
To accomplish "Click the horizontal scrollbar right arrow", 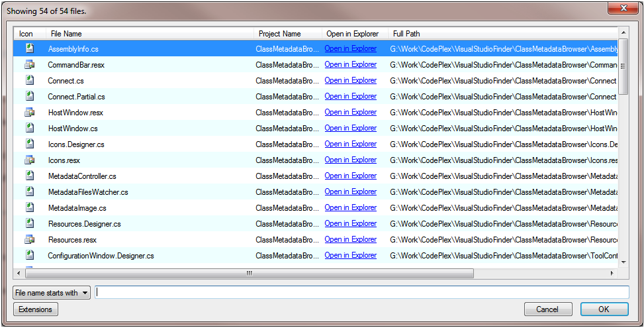I will [612, 273].
